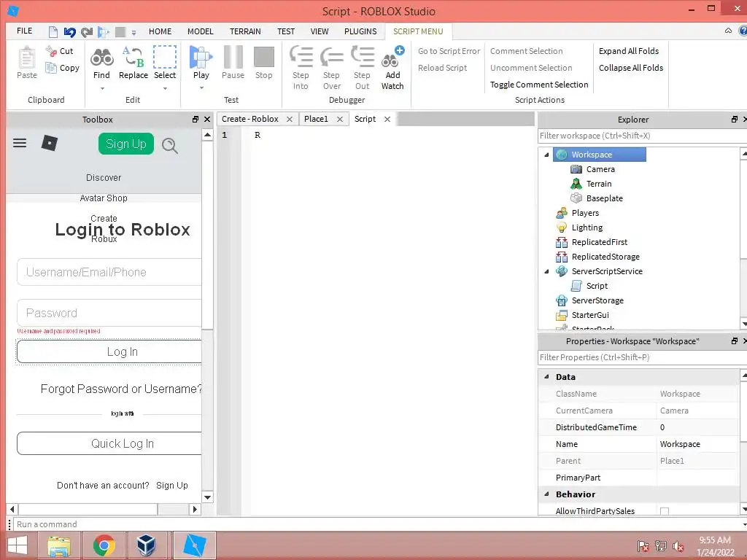The height and width of the screenshot is (560, 747).
Task: Click the Step Into debugger icon
Action: click(301, 56)
